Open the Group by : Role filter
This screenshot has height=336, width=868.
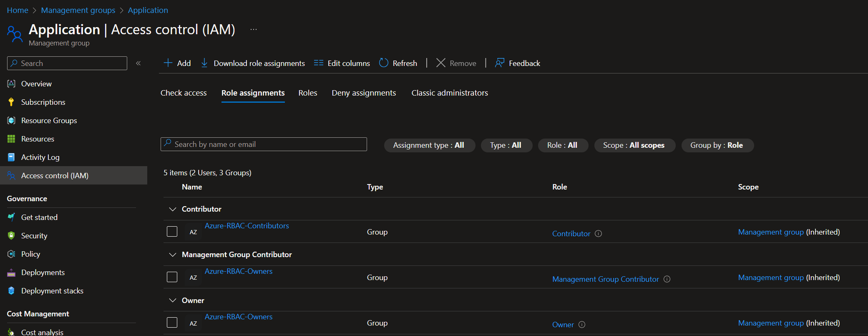717,145
